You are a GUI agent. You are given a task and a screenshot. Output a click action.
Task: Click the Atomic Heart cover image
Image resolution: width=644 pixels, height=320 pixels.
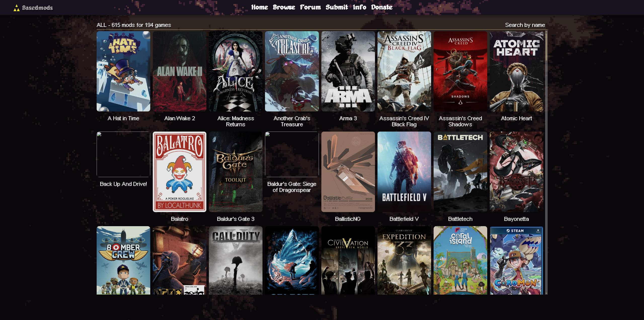516,71
